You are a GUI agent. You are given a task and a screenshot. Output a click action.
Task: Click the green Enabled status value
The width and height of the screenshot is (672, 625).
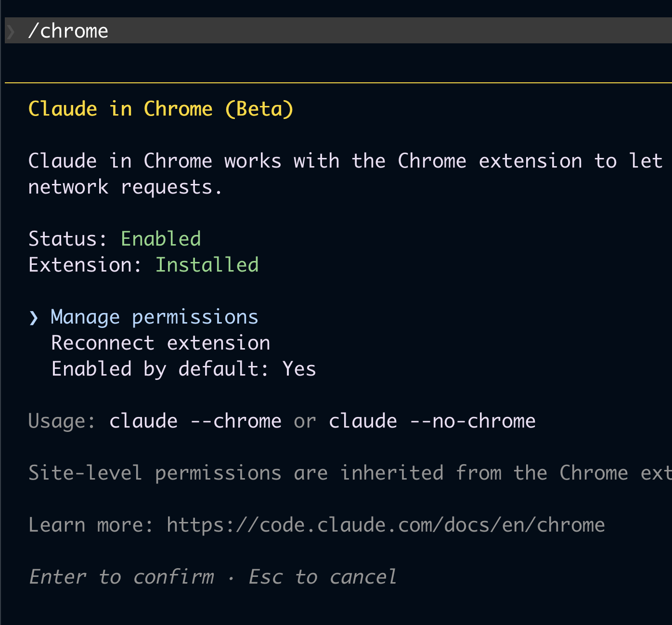tap(161, 239)
